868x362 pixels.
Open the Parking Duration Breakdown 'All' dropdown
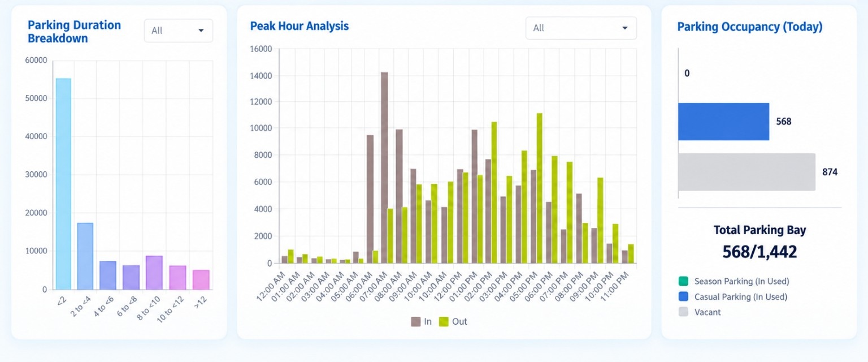click(x=179, y=31)
